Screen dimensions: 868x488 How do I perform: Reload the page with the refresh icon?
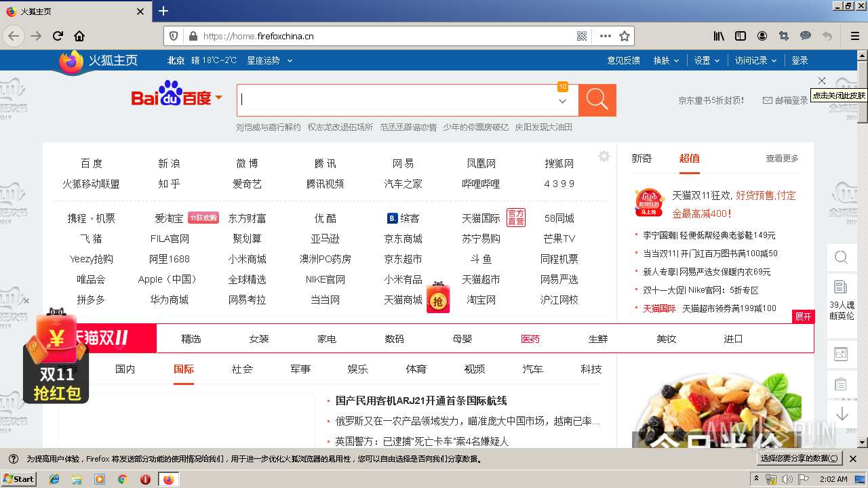pyautogui.click(x=58, y=36)
